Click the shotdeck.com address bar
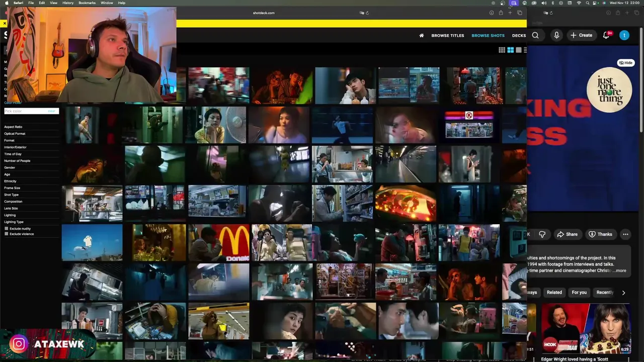 [264, 13]
